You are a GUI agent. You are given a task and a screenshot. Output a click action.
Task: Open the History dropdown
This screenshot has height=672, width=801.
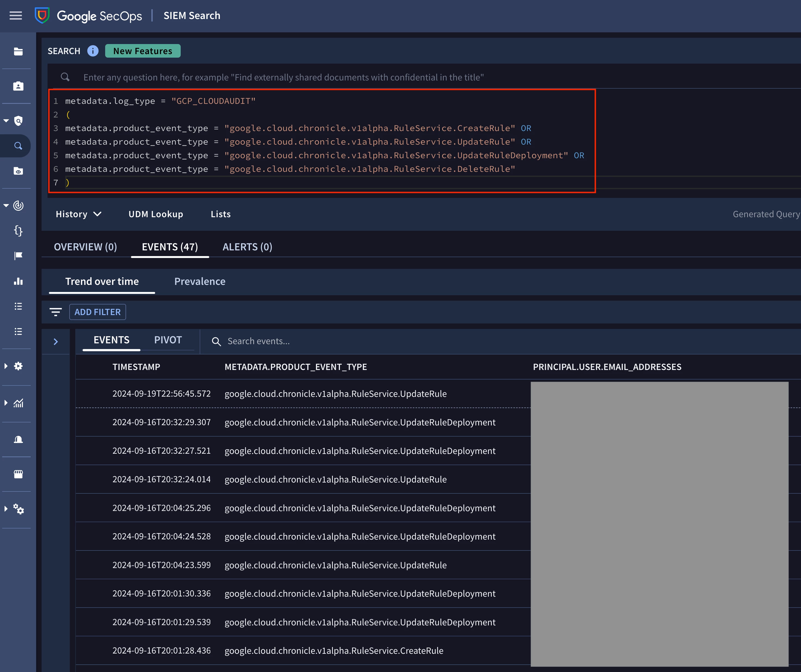pos(79,214)
